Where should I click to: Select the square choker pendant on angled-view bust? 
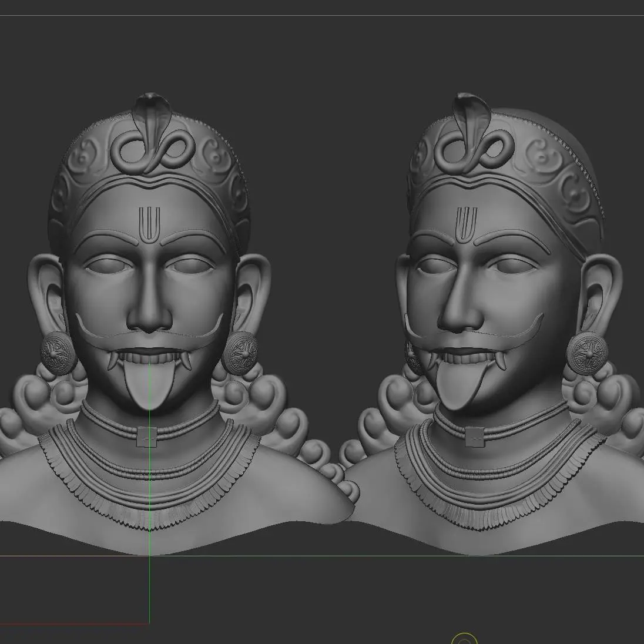[474, 437]
